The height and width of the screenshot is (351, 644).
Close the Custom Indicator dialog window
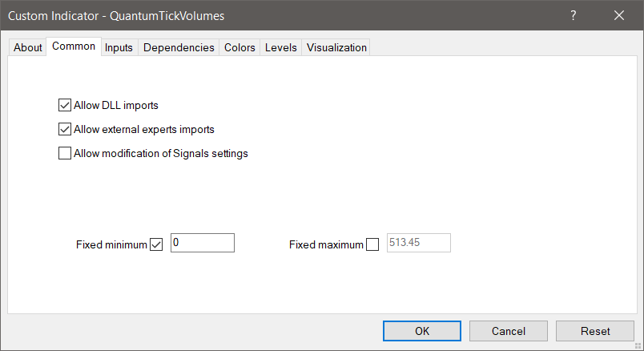(x=618, y=15)
